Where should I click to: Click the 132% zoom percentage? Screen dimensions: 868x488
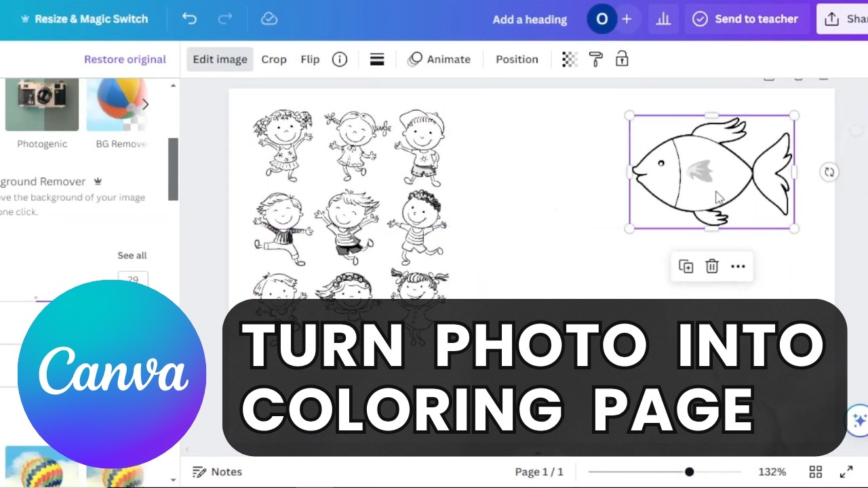772,472
